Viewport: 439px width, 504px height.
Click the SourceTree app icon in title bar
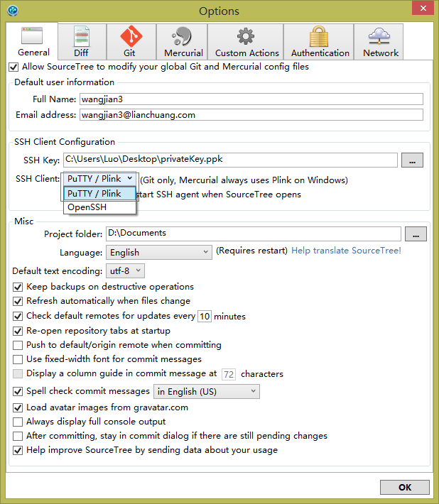(13, 10)
